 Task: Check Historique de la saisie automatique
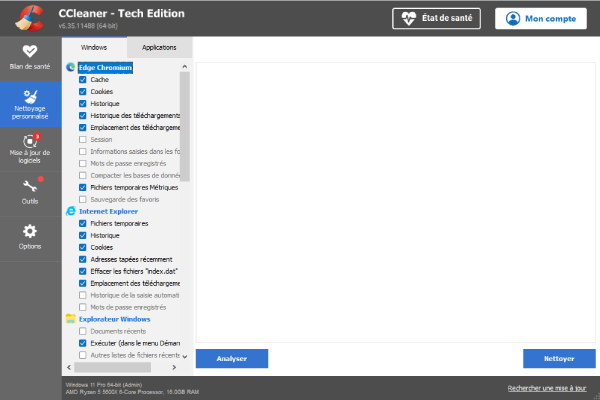pyautogui.click(x=83, y=295)
